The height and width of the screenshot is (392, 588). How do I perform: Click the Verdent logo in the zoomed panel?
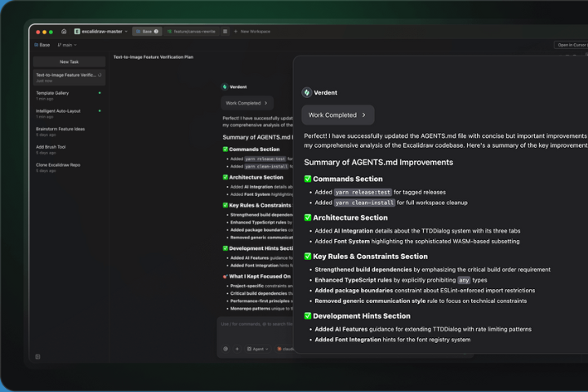(x=307, y=92)
